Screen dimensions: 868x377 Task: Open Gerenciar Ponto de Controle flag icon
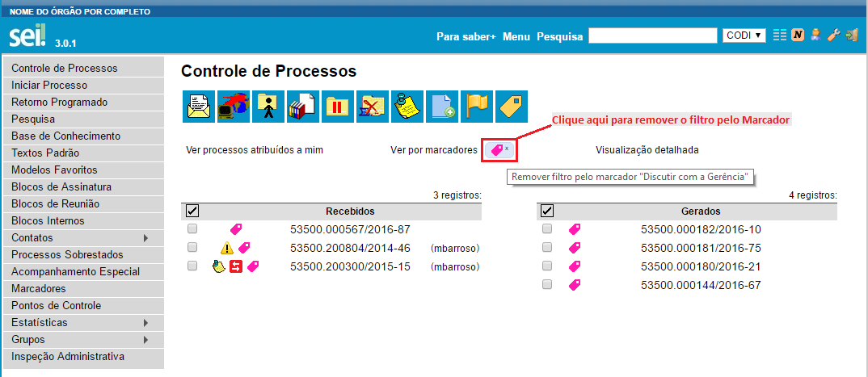tap(477, 106)
